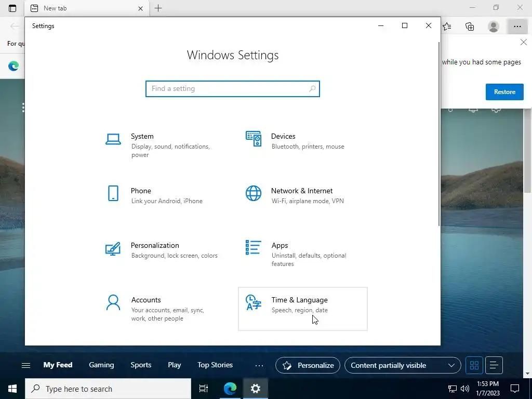Image resolution: width=532 pixels, height=399 pixels.
Task: Select the My Feed tab
Action: pyautogui.click(x=58, y=365)
